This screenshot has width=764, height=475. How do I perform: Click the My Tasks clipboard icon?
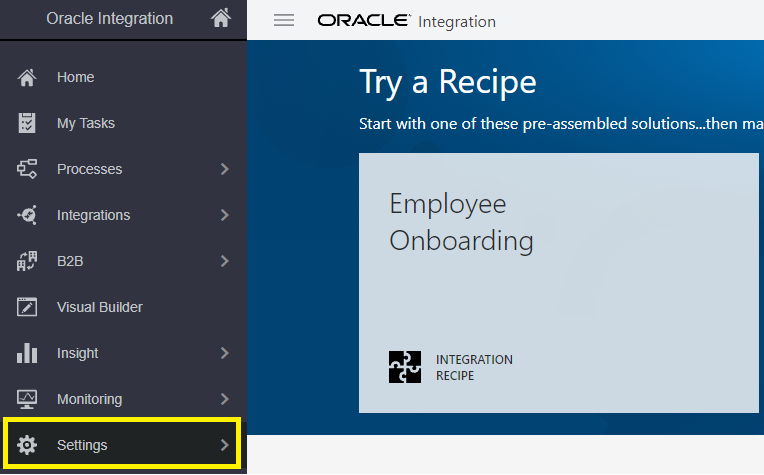(x=28, y=123)
